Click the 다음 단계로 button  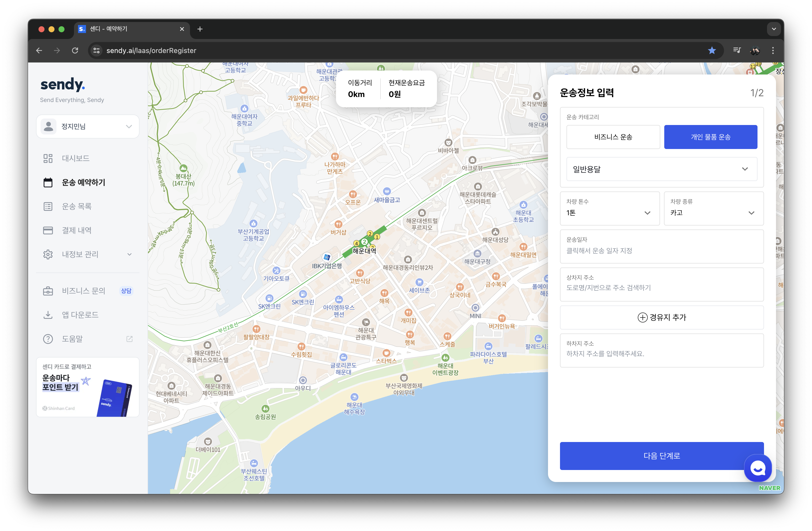pos(662,456)
